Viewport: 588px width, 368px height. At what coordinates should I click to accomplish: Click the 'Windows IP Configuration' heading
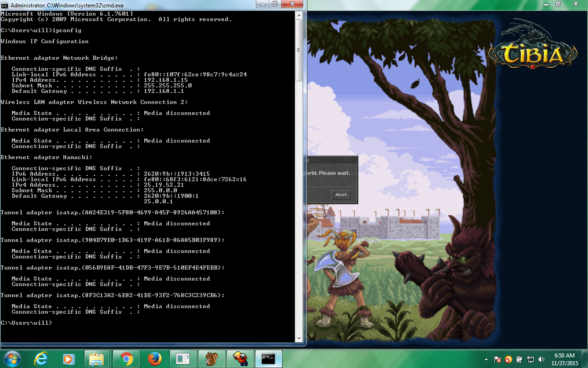point(45,41)
